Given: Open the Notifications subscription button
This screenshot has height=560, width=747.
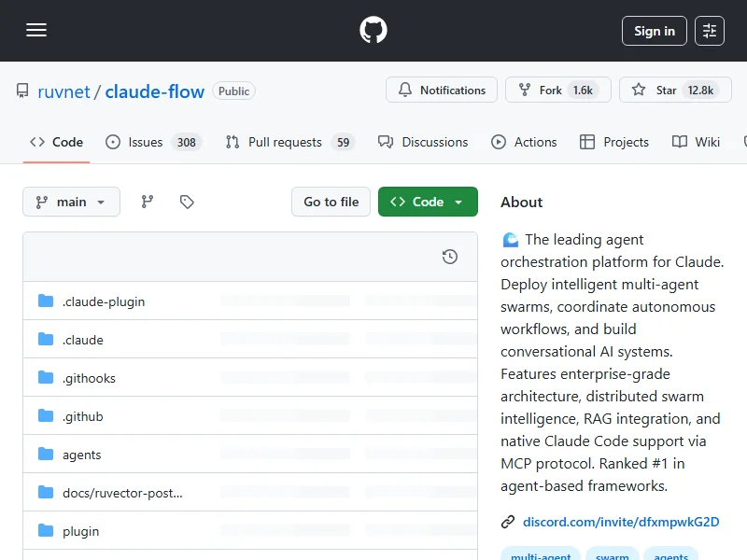Looking at the screenshot, I should [x=442, y=91].
